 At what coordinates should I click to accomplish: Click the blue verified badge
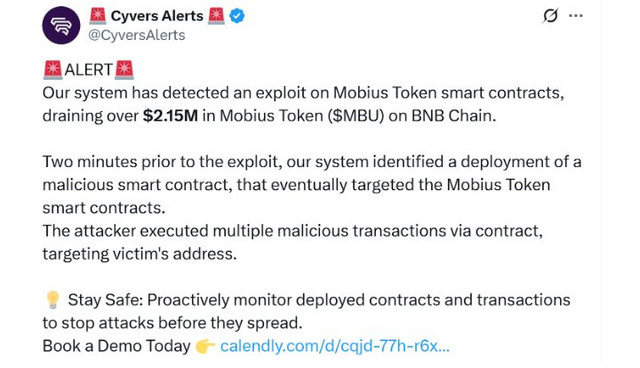click(237, 16)
